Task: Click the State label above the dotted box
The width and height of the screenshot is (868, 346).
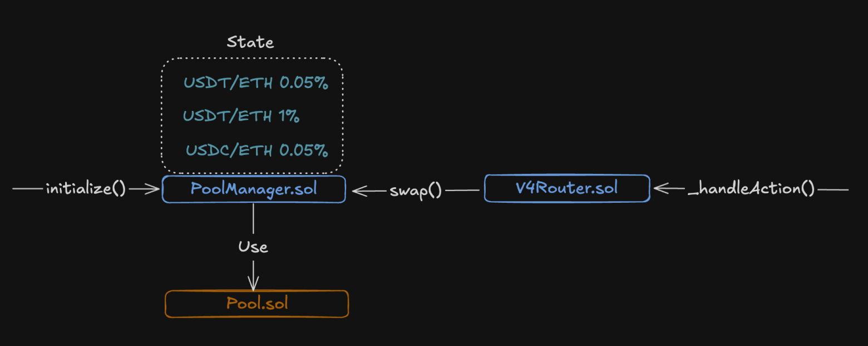Action: (x=250, y=42)
